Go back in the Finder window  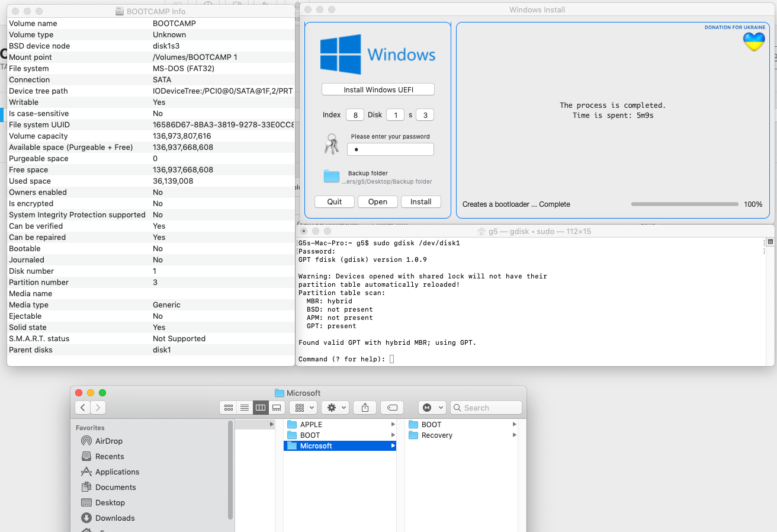pyautogui.click(x=83, y=408)
